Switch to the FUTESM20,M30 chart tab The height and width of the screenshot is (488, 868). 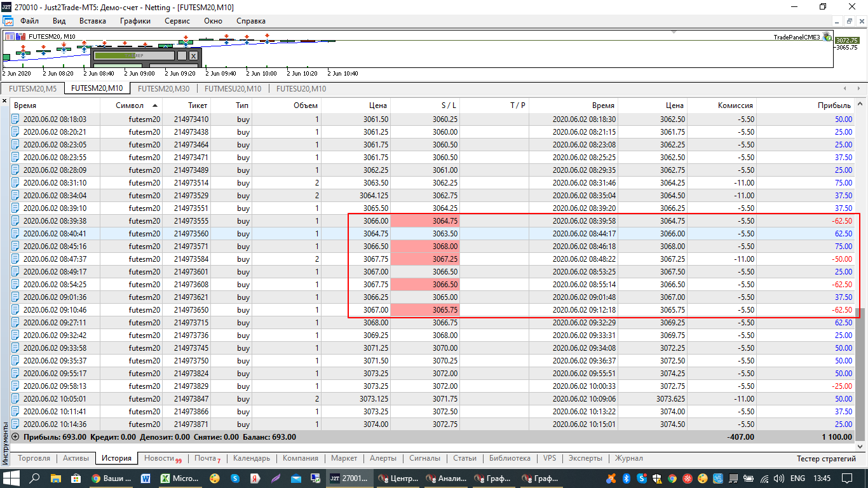(x=163, y=89)
